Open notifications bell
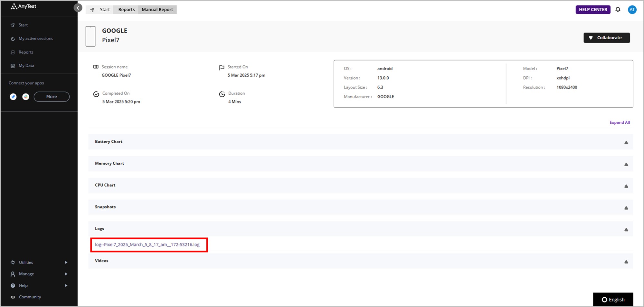 [x=618, y=10]
